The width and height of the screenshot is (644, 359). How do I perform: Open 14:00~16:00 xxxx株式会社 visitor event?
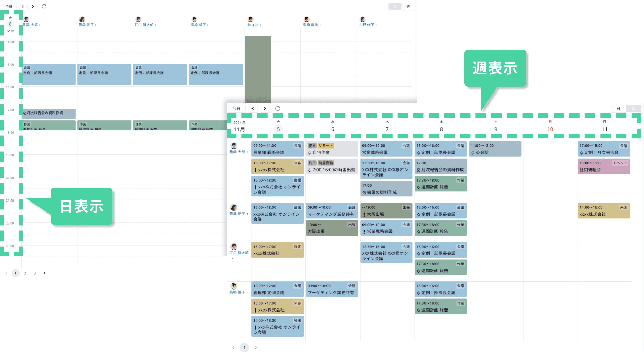point(604,211)
